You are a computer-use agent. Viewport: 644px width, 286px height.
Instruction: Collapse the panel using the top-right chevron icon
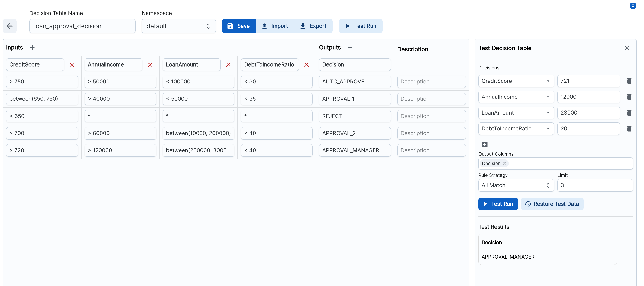click(633, 6)
